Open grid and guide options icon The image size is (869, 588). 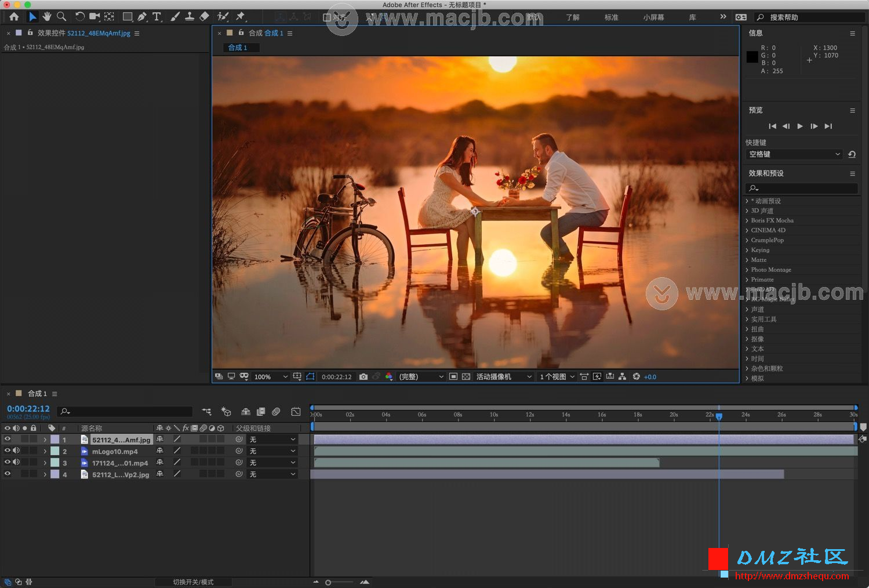click(297, 377)
